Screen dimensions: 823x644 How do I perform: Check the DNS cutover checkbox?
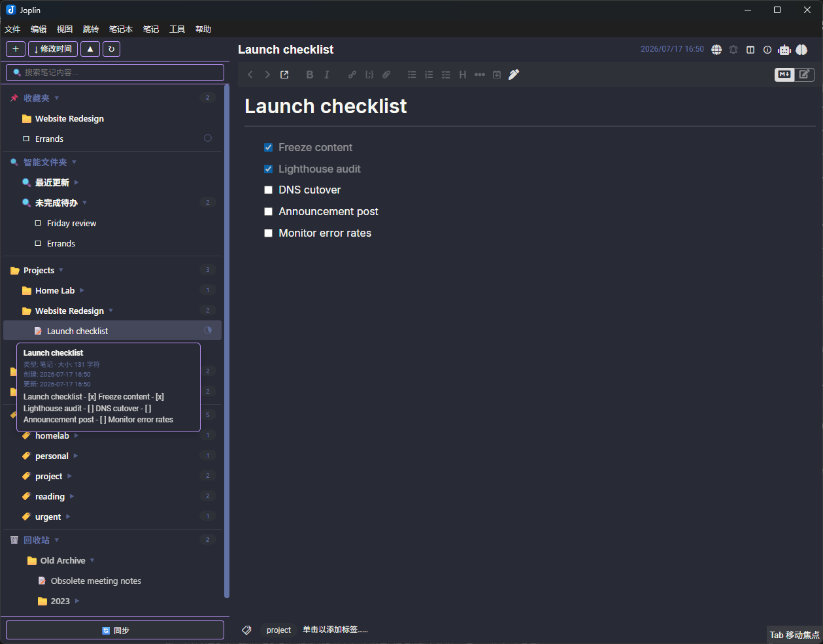tap(268, 190)
